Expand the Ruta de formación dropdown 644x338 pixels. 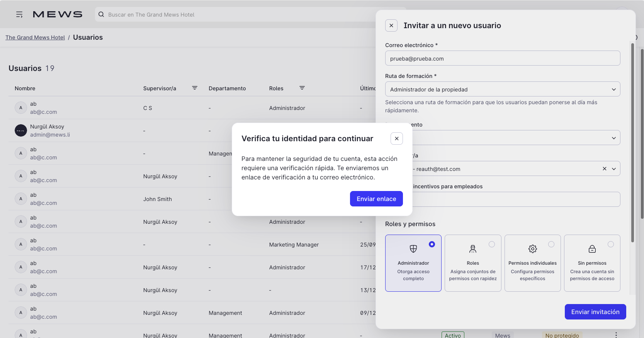pos(613,90)
